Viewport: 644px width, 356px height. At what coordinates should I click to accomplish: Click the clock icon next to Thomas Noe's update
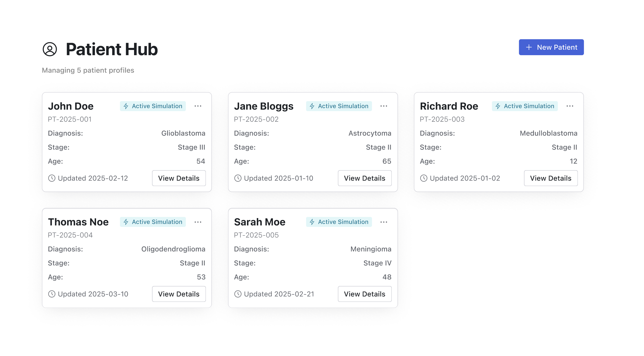[x=52, y=294]
